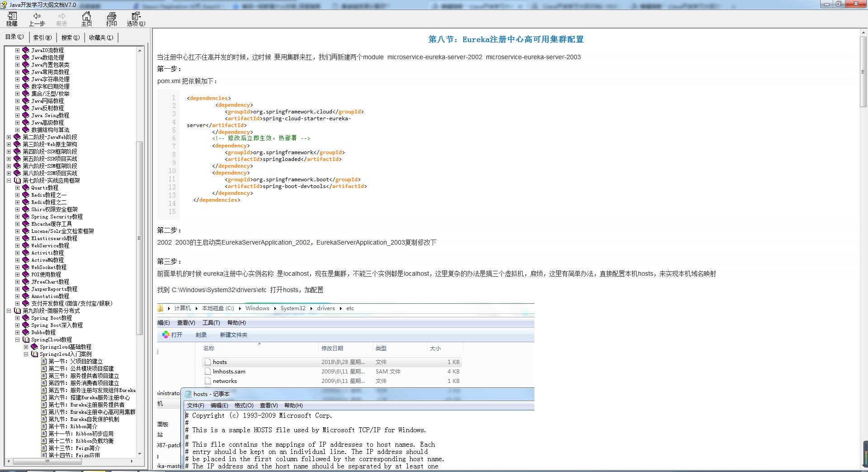Click the contents tree horizontal scrollbar thumb
Image resolution: width=868 pixels, height=472 pixels.
47,462
